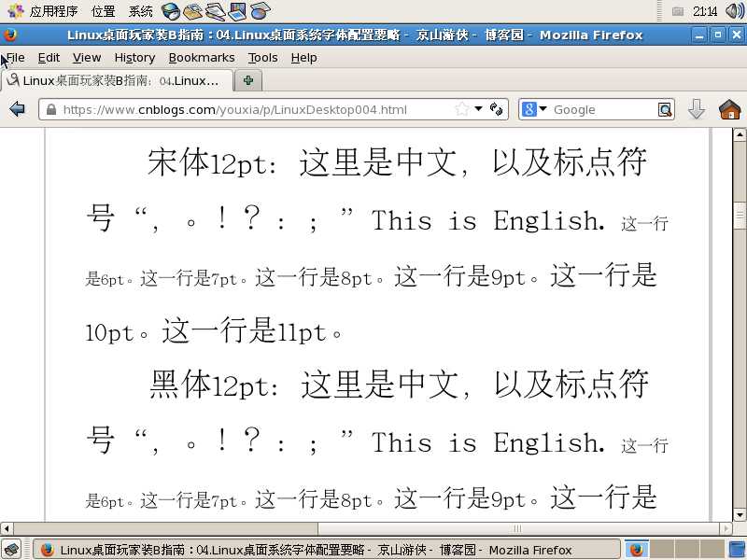
Task: Open the Edit menu
Action: click(x=49, y=58)
